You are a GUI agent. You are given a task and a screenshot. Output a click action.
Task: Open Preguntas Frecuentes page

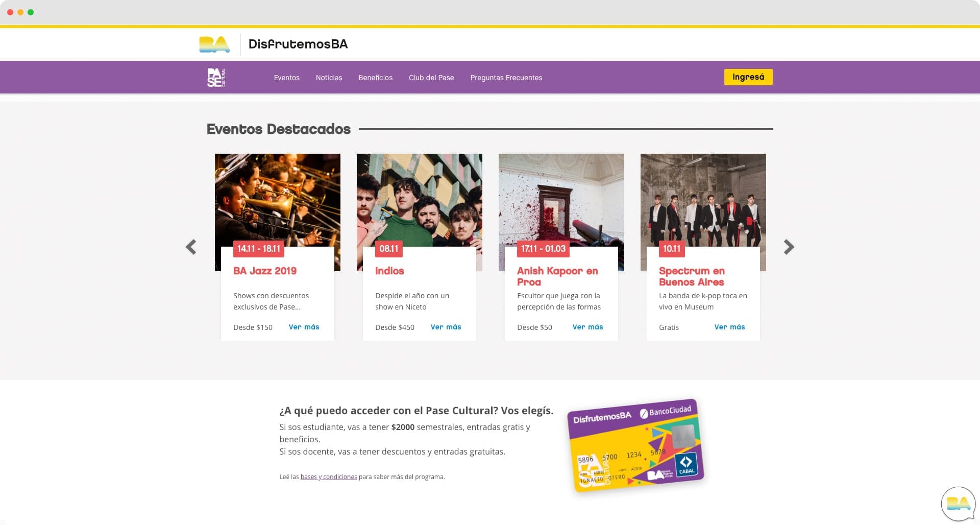pos(506,78)
